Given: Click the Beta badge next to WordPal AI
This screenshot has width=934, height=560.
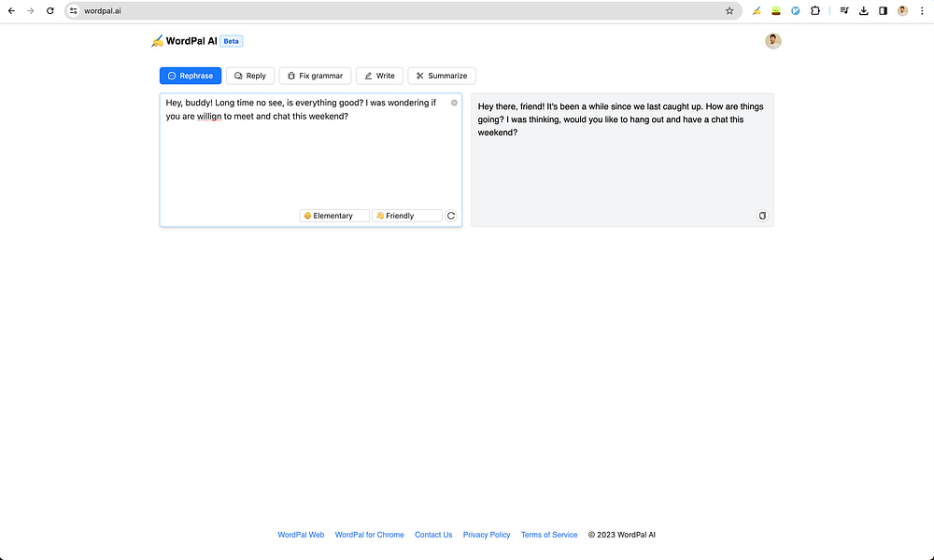Looking at the screenshot, I should 231,41.
